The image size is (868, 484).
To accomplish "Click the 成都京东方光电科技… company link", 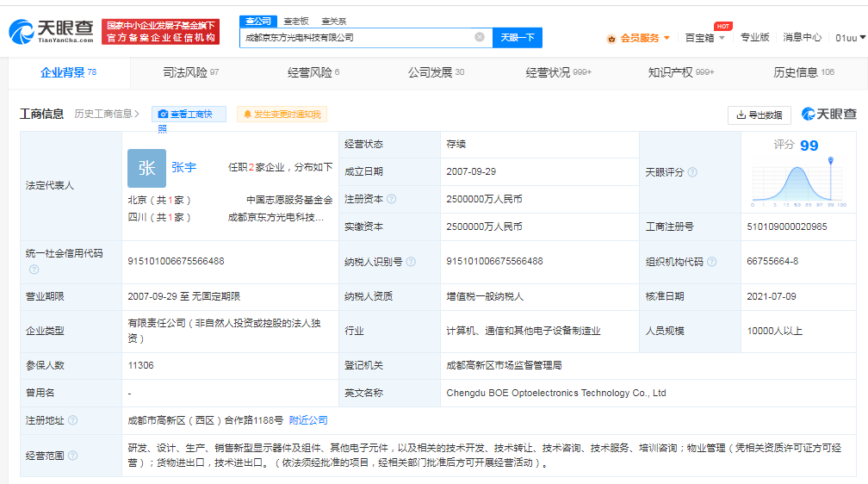I will click(276, 217).
